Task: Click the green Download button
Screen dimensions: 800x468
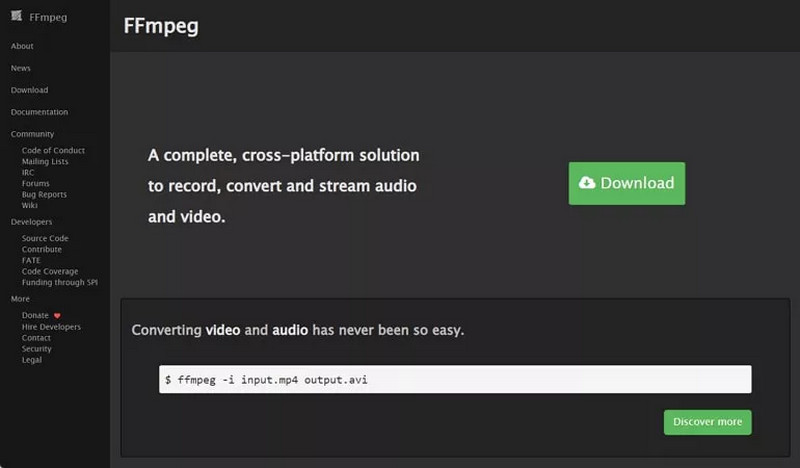Action: (x=627, y=183)
